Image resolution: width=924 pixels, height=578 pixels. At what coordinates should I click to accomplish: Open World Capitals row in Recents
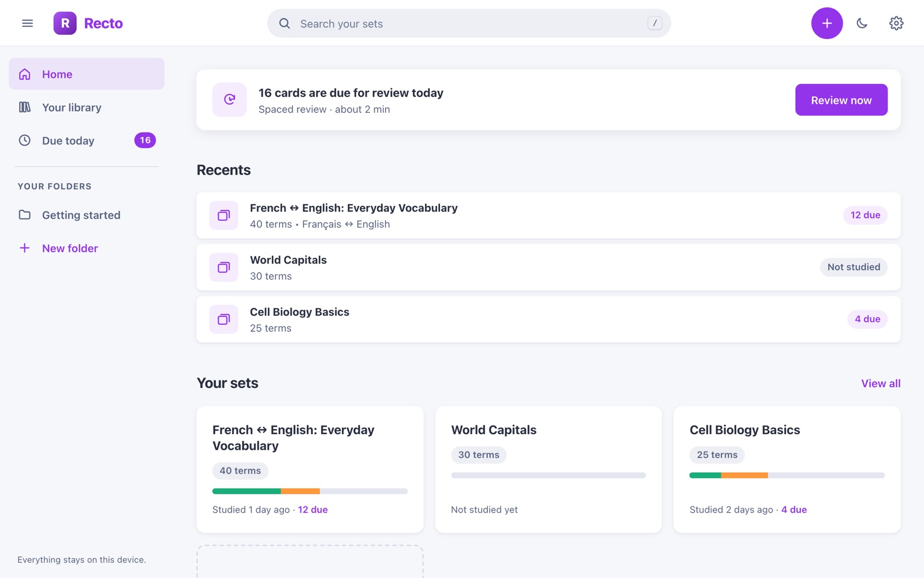point(548,267)
